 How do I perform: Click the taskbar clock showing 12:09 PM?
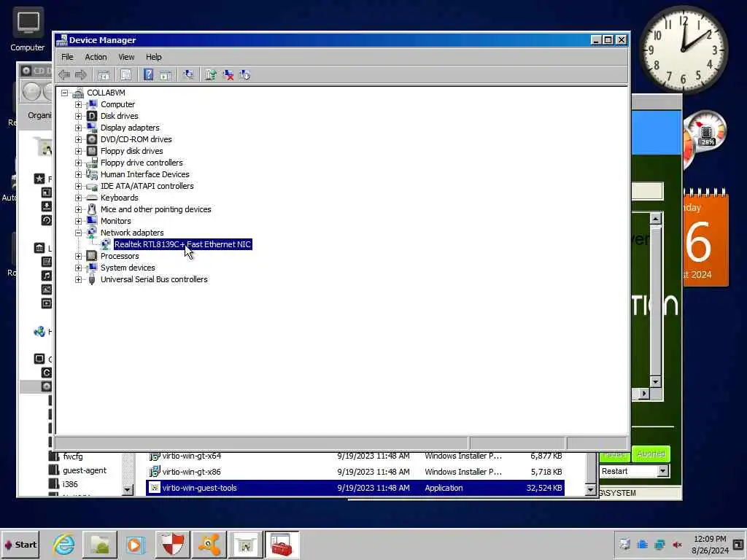(x=710, y=545)
